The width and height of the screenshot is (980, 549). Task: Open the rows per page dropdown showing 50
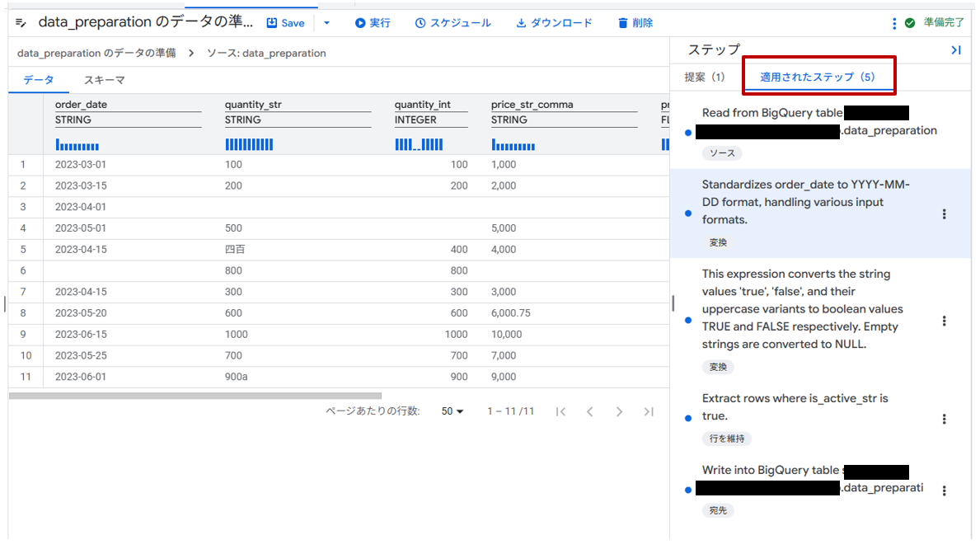pyautogui.click(x=452, y=411)
